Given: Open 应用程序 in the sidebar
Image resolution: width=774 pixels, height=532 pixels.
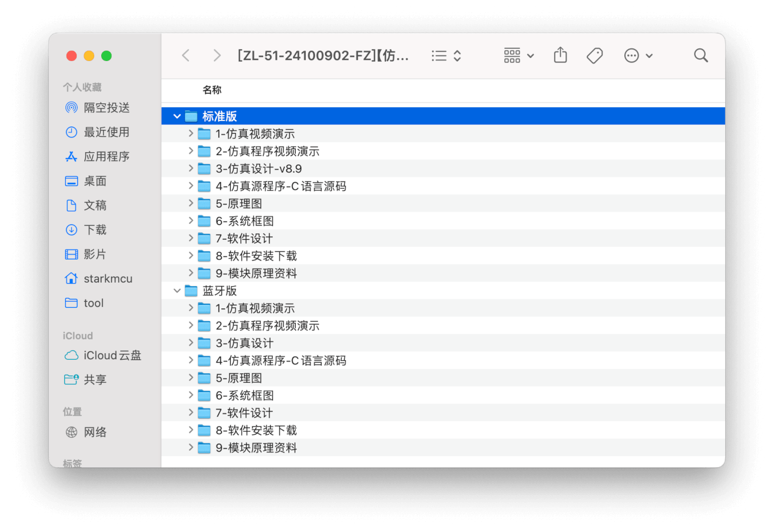Looking at the screenshot, I should (x=97, y=156).
